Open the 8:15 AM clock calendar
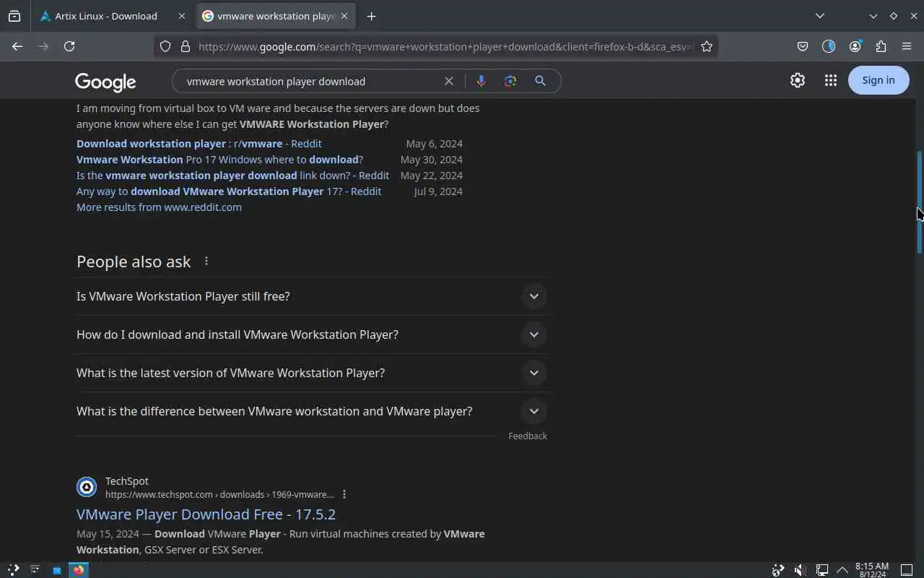This screenshot has width=924, height=578. point(872,570)
